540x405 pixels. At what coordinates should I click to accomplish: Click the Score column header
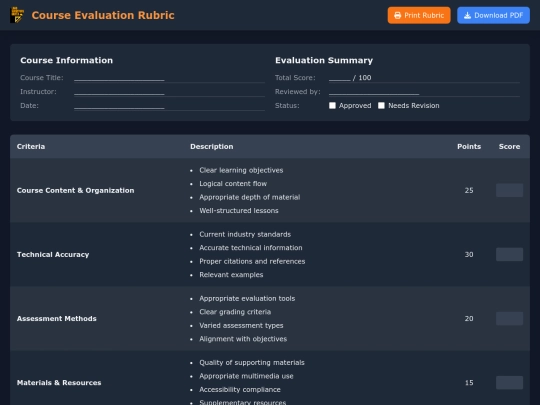coord(509,146)
